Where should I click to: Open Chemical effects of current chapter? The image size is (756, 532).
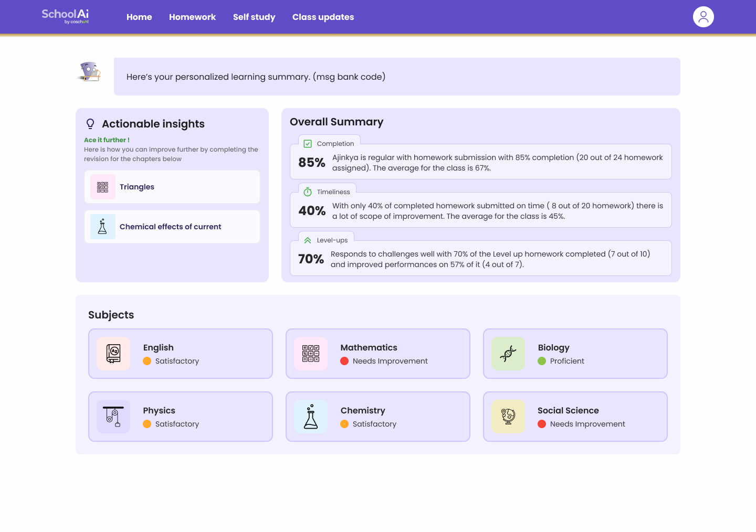click(172, 227)
